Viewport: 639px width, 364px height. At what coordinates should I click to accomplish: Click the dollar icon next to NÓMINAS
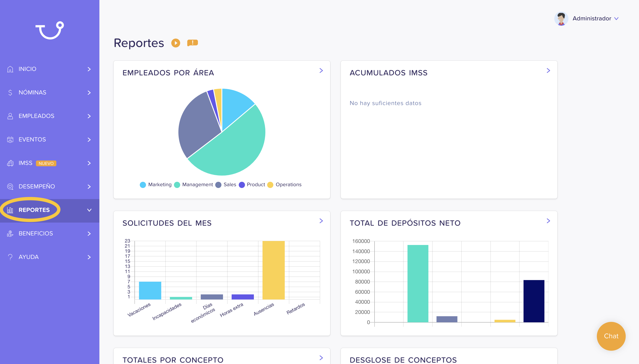10,92
